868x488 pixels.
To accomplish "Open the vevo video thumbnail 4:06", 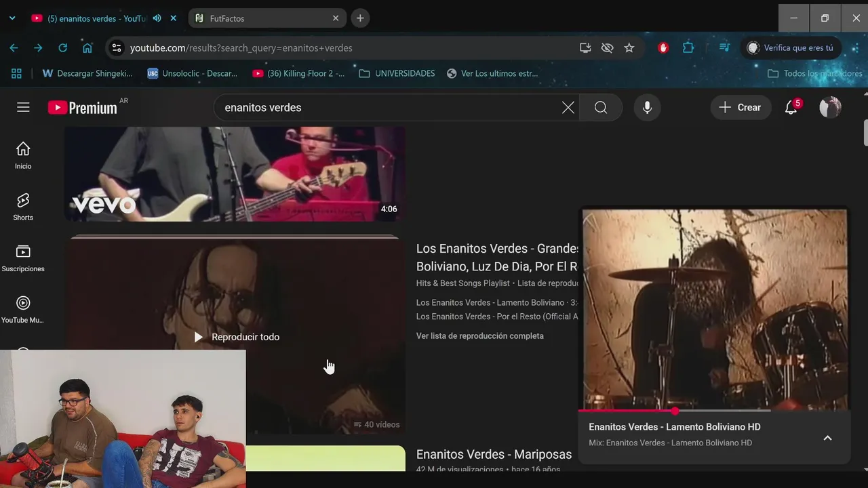I will (x=235, y=174).
